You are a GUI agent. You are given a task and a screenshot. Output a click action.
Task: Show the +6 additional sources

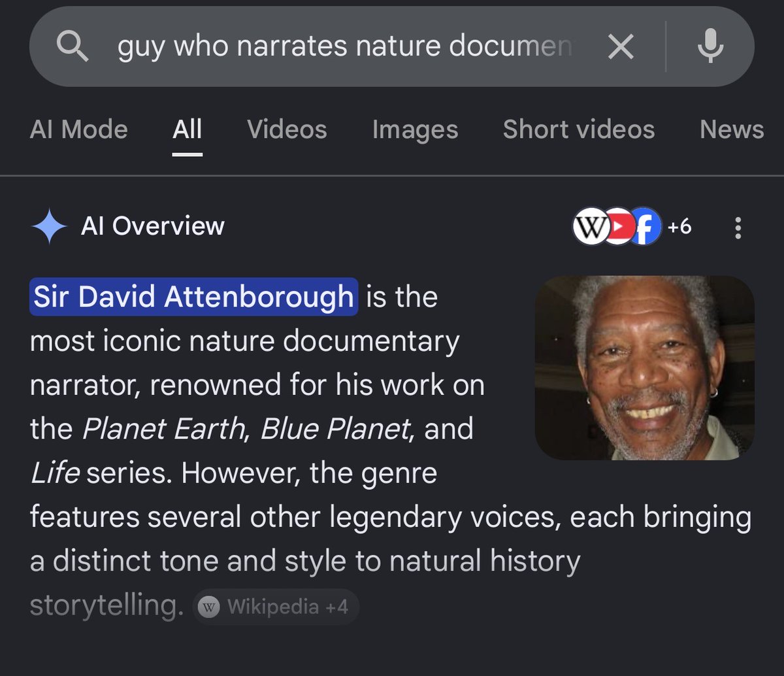pos(679,227)
